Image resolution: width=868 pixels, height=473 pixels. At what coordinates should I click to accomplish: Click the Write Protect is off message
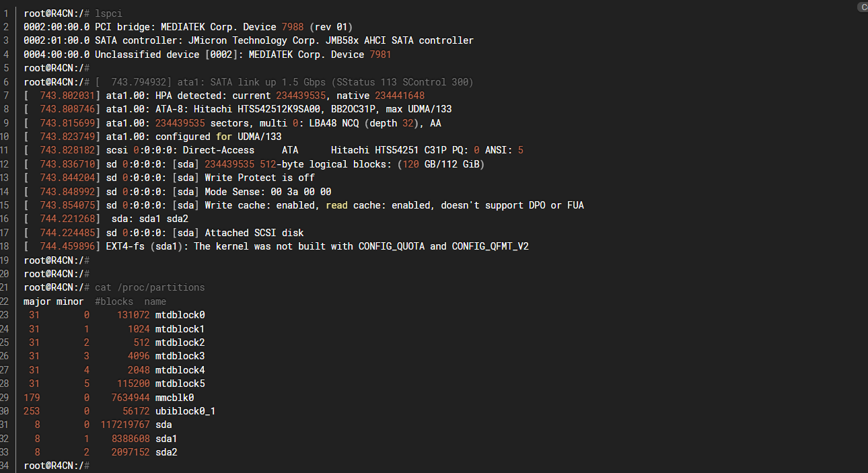260,178
